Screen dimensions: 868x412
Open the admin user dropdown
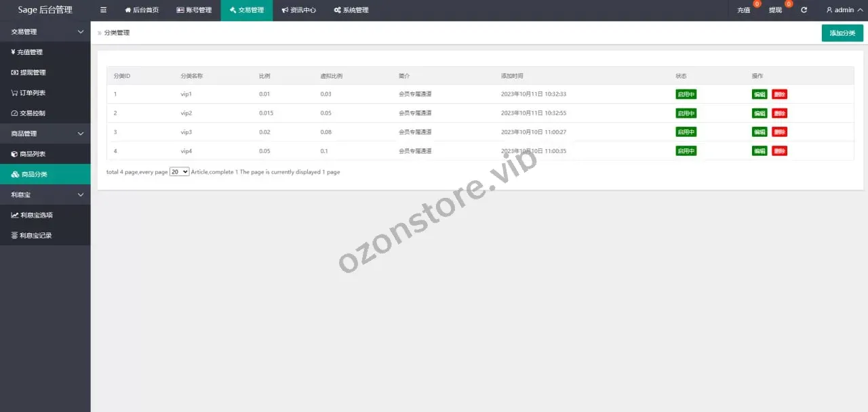tap(844, 10)
